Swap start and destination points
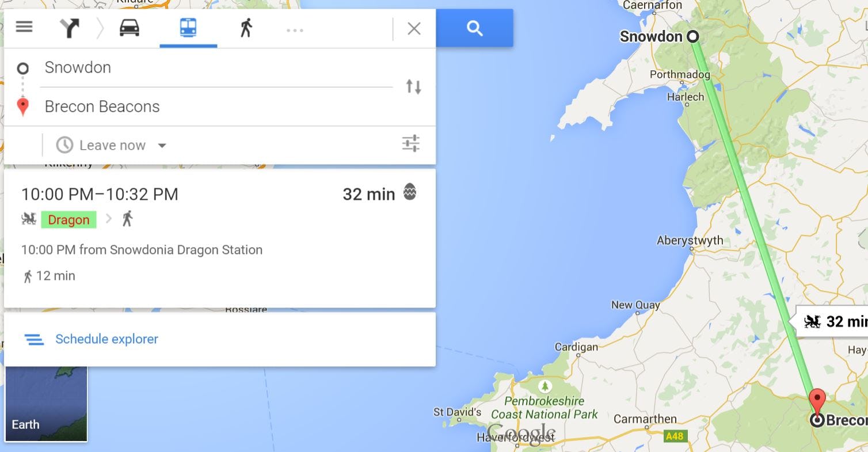This screenshot has height=452, width=868. [x=413, y=87]
